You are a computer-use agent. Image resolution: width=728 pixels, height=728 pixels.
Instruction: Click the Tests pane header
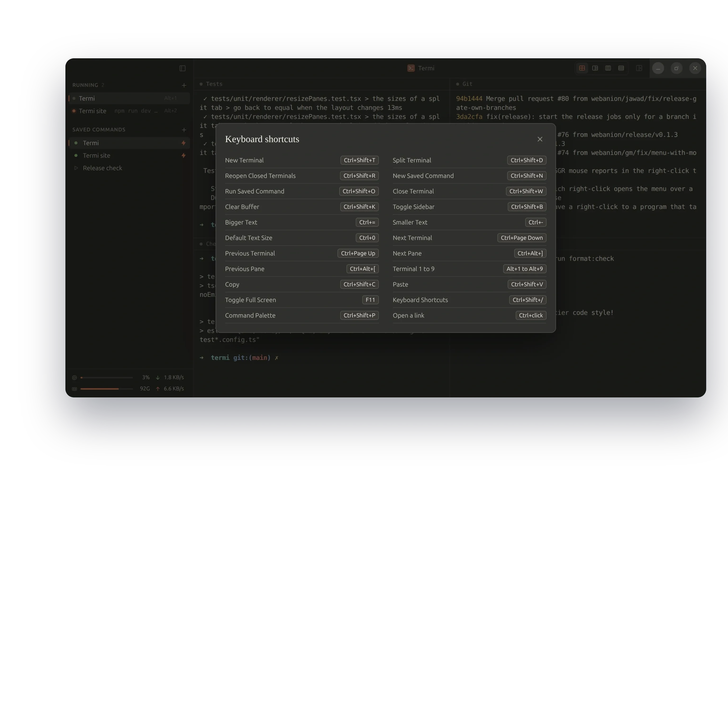point(321,84)
